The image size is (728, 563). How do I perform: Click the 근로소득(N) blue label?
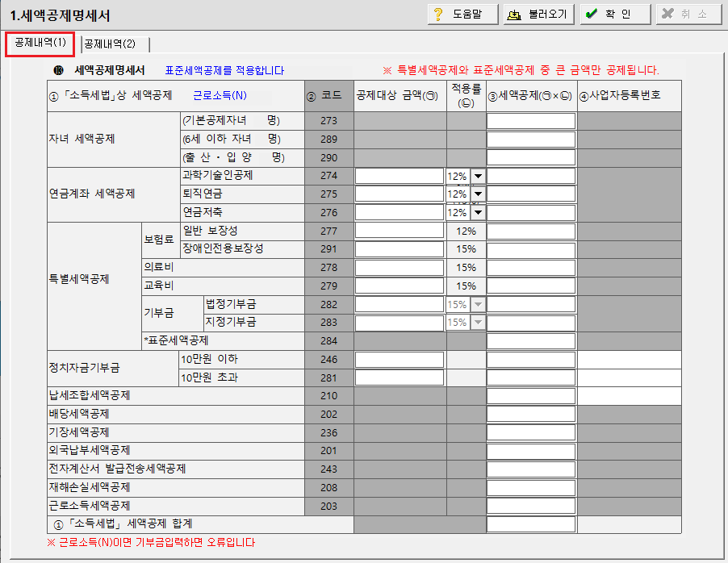point(220,96)
